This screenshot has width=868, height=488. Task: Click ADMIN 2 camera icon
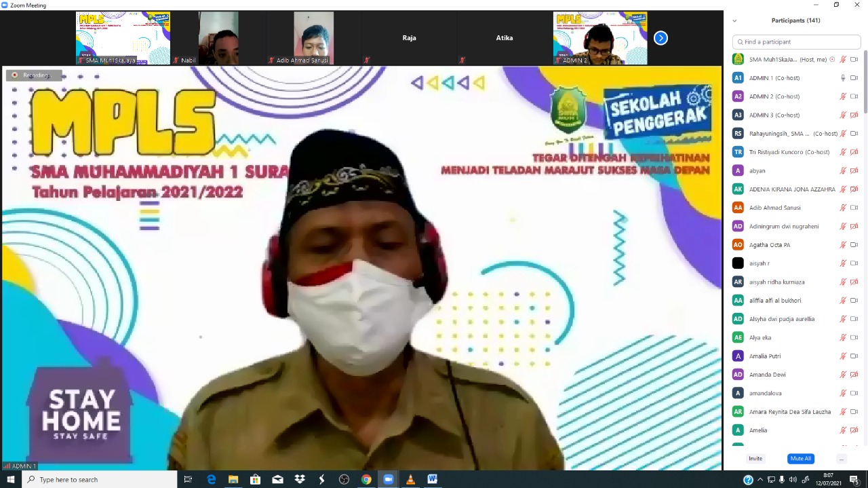[854, 96]
